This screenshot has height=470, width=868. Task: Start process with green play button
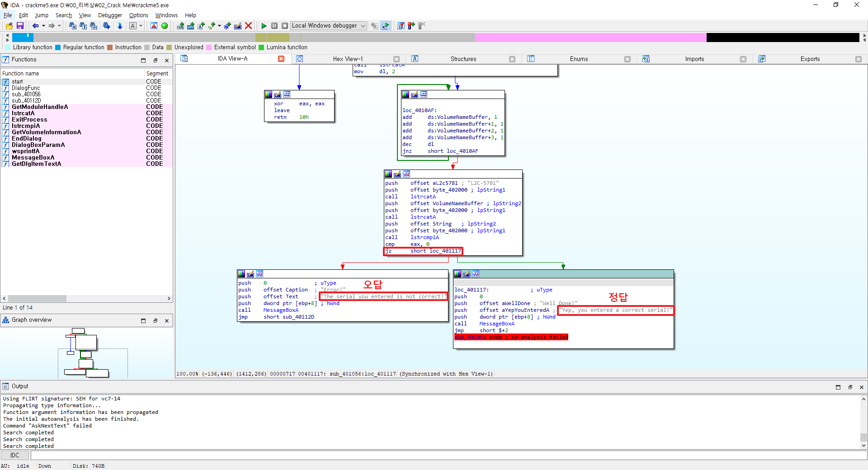tap(264, 26)
